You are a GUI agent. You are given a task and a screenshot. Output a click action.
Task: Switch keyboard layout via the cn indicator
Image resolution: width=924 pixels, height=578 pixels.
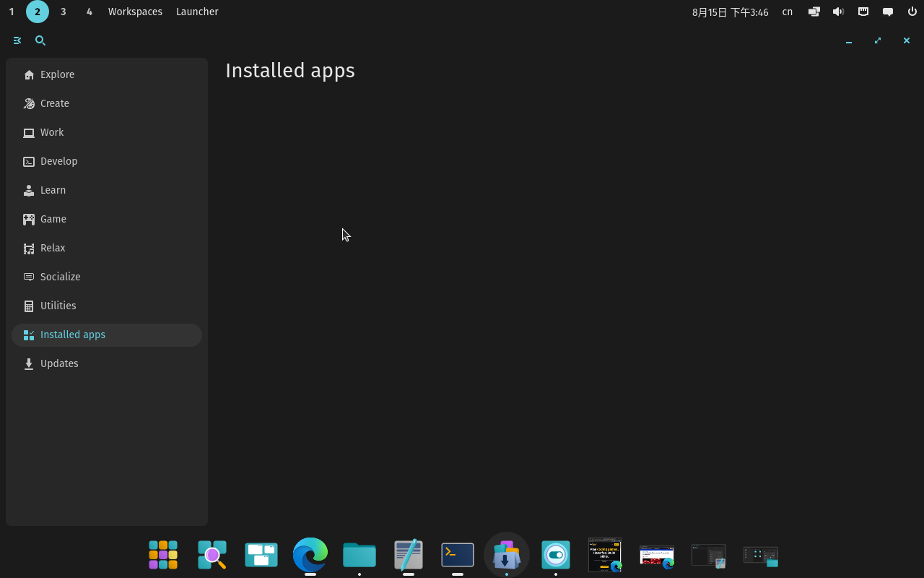(x=787, y=12)
